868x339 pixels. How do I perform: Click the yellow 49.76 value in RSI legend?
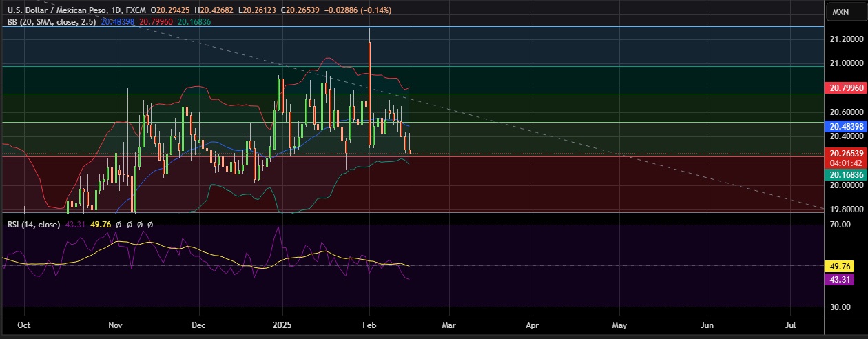(101, 225)
